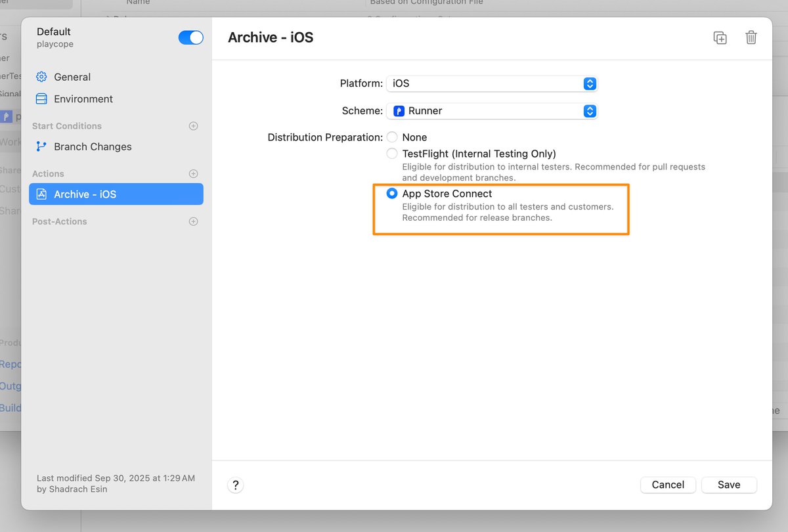Add a new Action with plus
788x532 pixels.
(193, 174)
